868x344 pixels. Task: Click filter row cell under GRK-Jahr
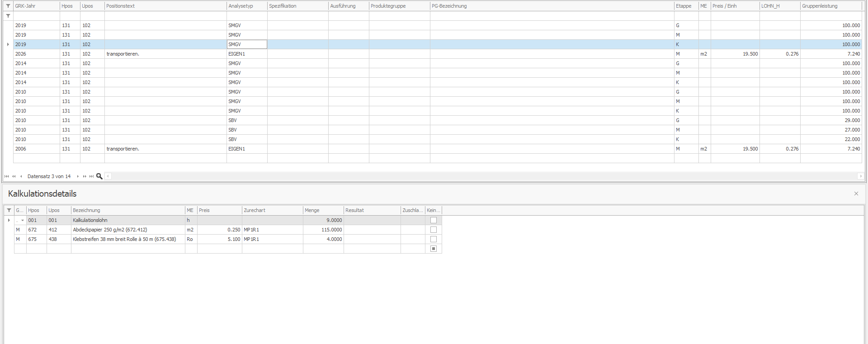37,16
